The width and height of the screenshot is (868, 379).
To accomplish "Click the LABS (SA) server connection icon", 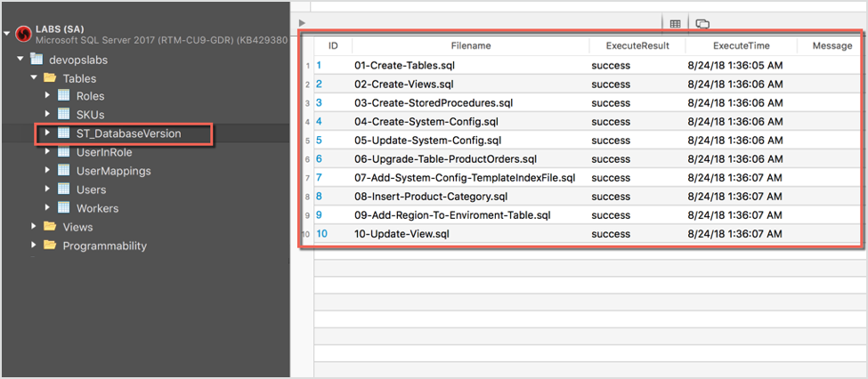I will pos(24,34).
